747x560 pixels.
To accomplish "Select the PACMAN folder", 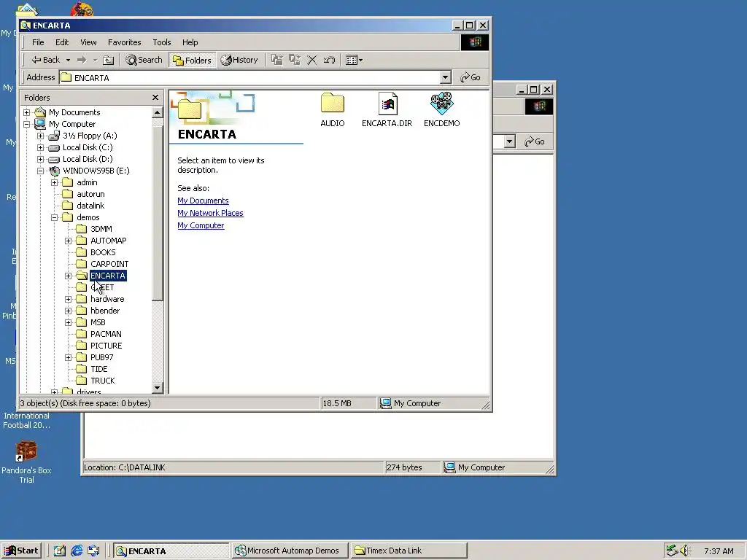I will click(106, 334).
